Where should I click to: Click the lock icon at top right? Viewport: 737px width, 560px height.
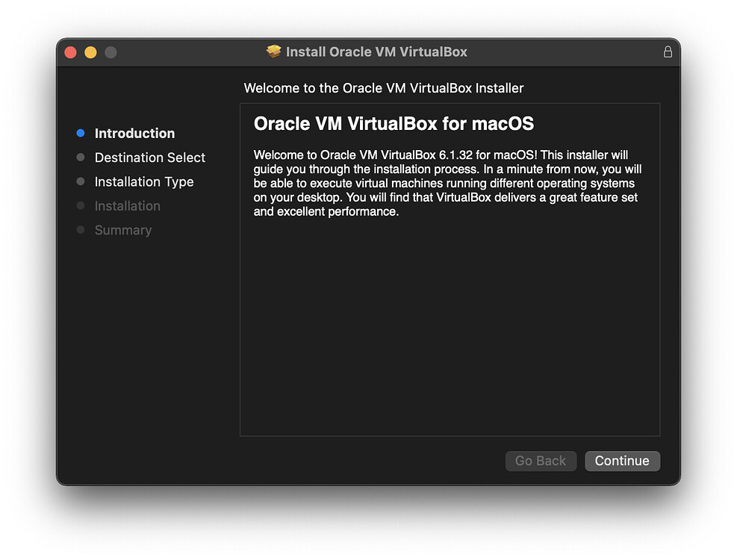(x=668, y=52)
